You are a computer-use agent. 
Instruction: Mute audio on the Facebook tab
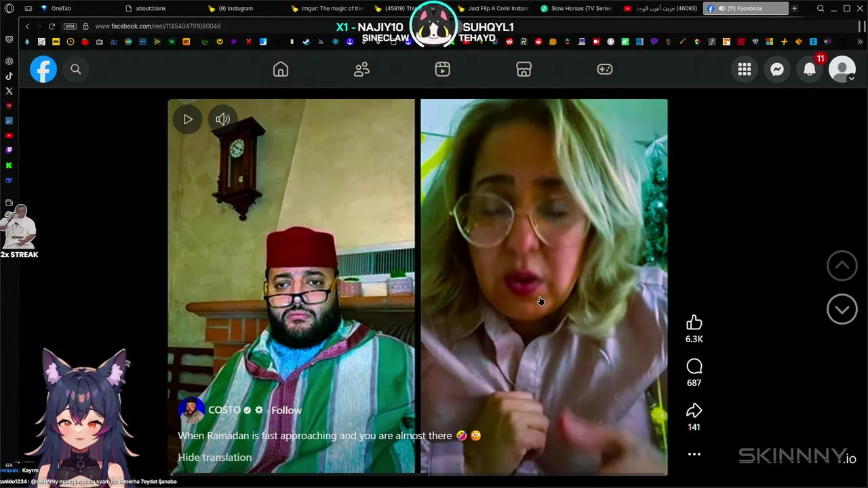click(722, 8)
